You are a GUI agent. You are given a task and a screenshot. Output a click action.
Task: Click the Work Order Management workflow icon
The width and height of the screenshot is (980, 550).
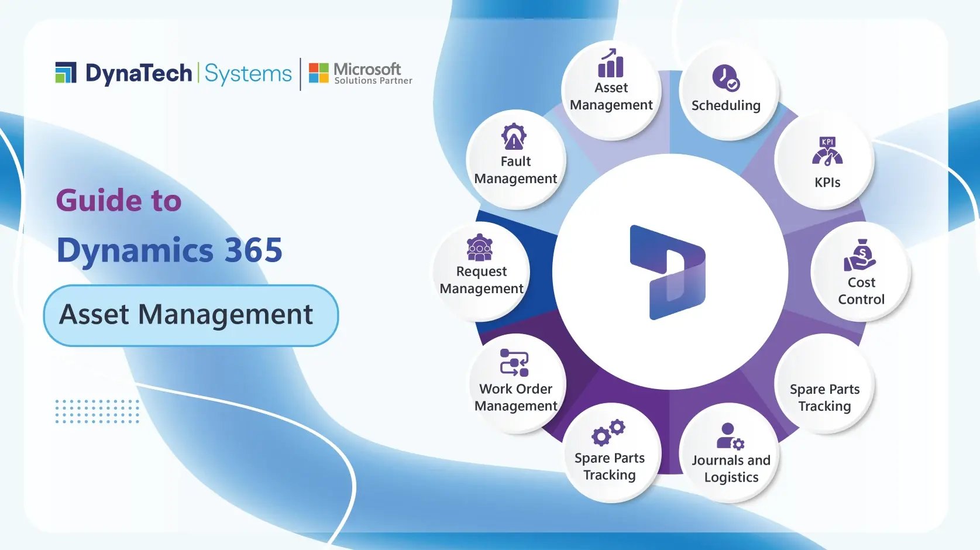(x=514, y=363)
